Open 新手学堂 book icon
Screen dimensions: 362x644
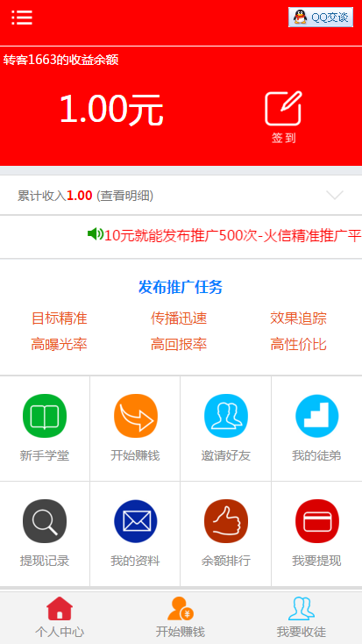tap(45, 416)
